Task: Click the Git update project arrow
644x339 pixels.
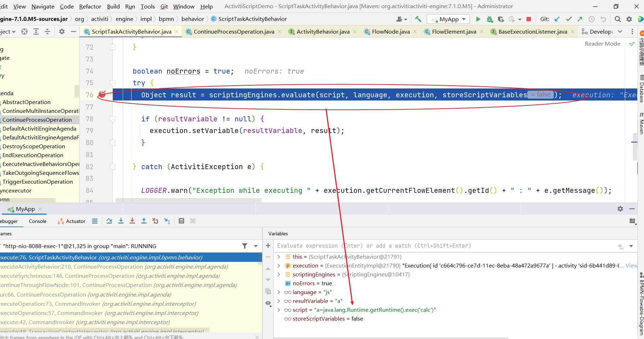Action: tap(557, 19)
